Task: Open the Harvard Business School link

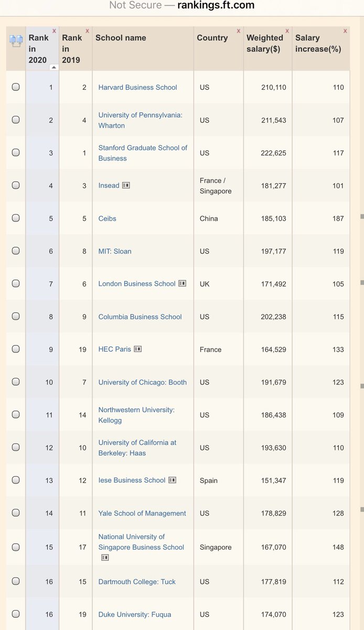Action: pyautogui.click(x=138, y=87)
